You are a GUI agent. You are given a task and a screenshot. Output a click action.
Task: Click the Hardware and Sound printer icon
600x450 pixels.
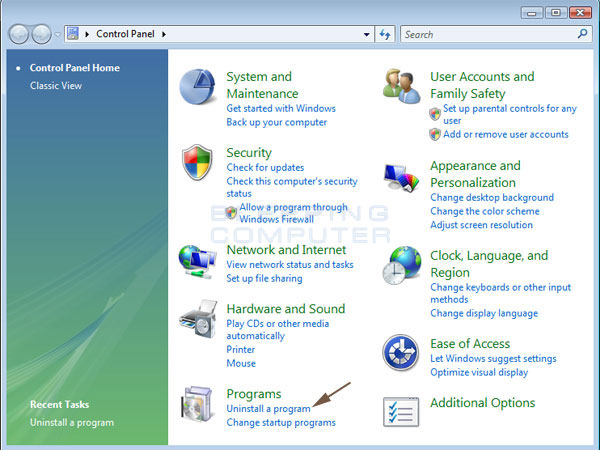coord(198,319)
